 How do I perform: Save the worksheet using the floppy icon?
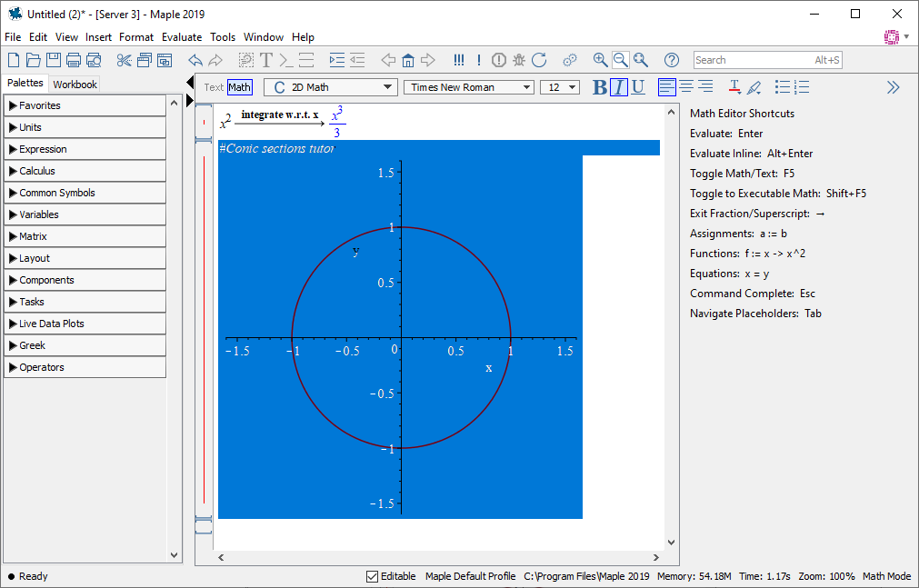(54, 60)
